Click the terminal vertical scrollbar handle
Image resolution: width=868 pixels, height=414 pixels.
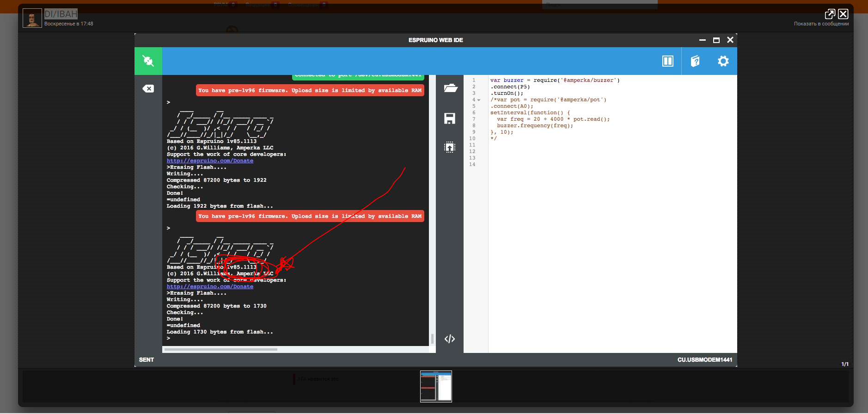point(432,339)
